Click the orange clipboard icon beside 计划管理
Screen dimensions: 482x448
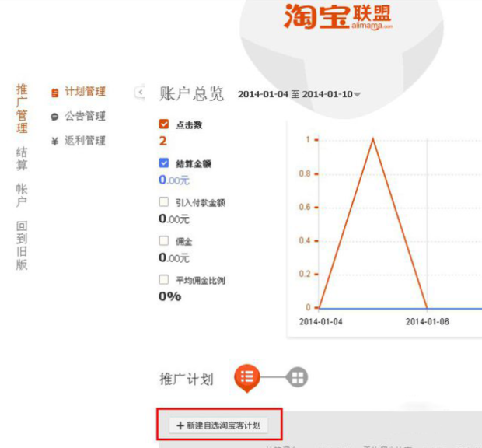coord(54,93)
